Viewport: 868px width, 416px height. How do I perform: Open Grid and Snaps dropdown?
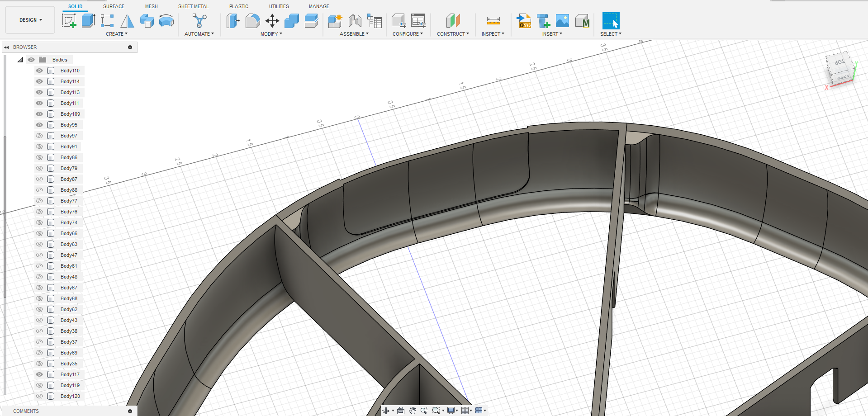pos(467,411)
